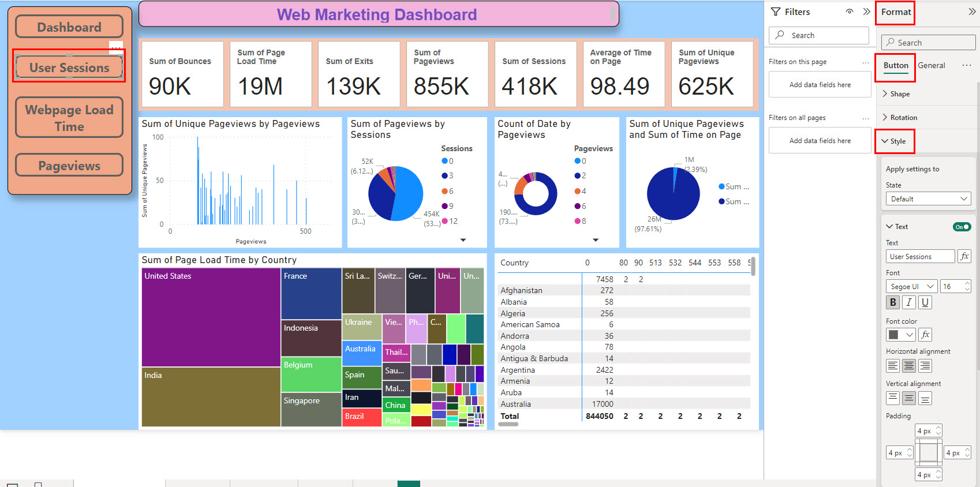Open conditional formatting fx for Text
Viewport: 980px width, 487px height.
click(964, 256)
